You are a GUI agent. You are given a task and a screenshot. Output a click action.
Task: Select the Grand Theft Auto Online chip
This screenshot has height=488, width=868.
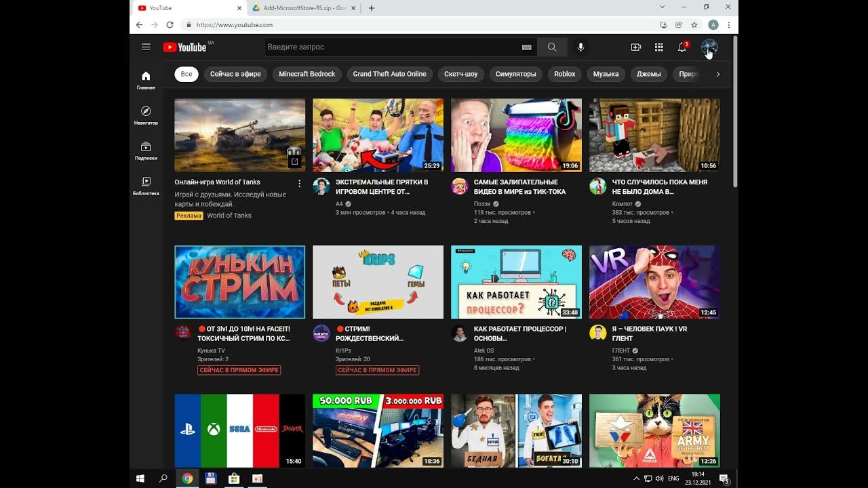(x=390, y=74)
